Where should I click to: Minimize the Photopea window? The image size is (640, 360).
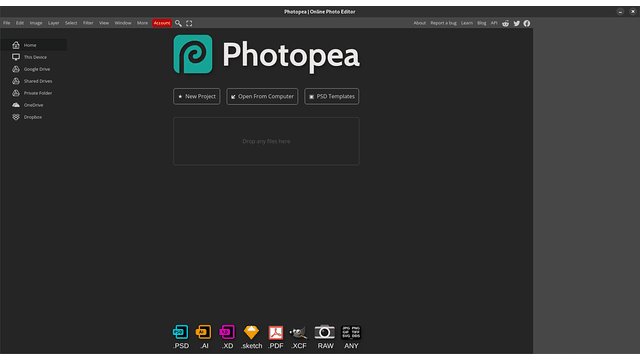pos(620,12)
